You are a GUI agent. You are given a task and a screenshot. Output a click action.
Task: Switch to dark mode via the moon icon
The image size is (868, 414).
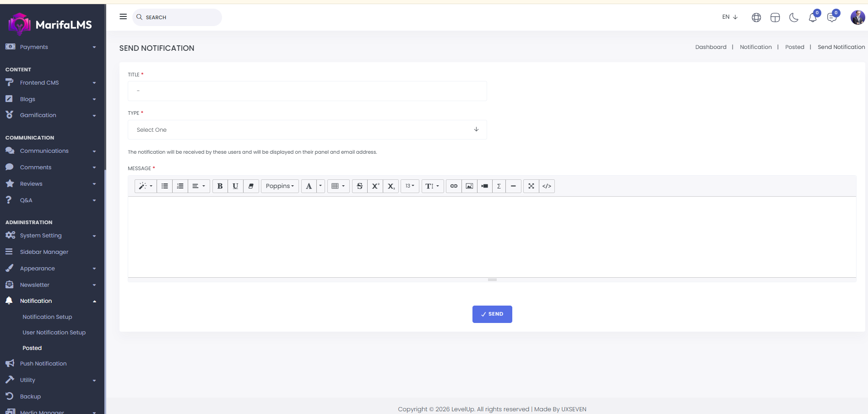click(x=794, y=17)
